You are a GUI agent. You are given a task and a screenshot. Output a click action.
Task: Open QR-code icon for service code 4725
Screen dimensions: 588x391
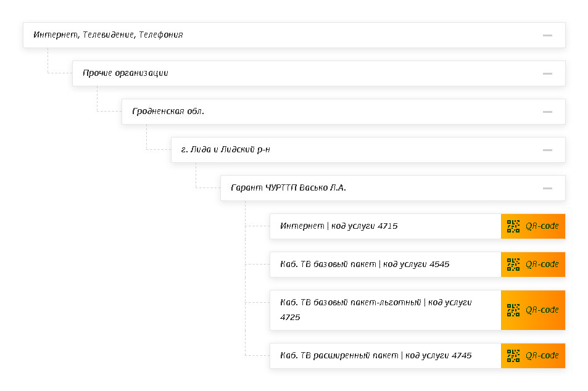(513, 310)
